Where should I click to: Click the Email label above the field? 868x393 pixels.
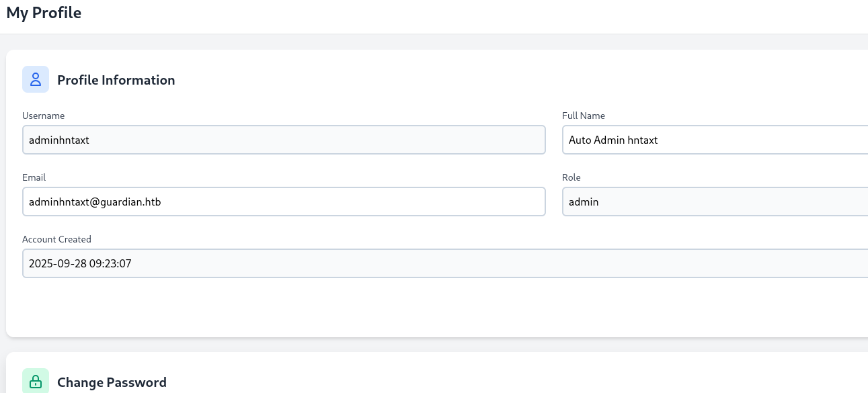click(x=34, y=177)
